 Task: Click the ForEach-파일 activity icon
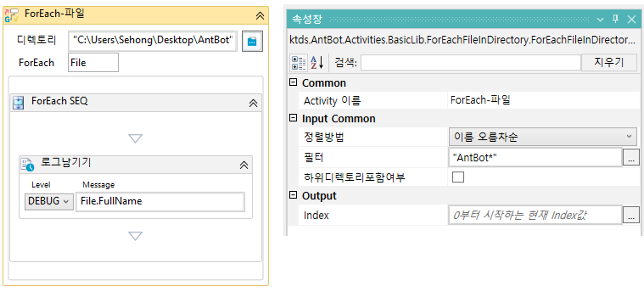point(12,16)
